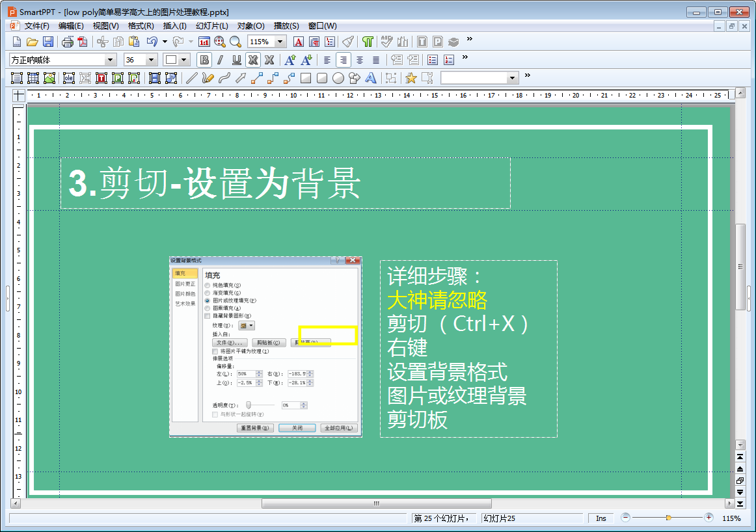Image resolution: width=756 pixels, height=532 pixels.
Task: Click the zoom in plus button
Action: [709, 518]
